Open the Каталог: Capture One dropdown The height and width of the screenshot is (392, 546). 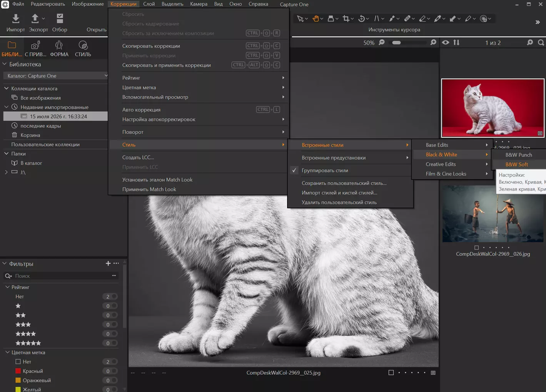(56, 76)
